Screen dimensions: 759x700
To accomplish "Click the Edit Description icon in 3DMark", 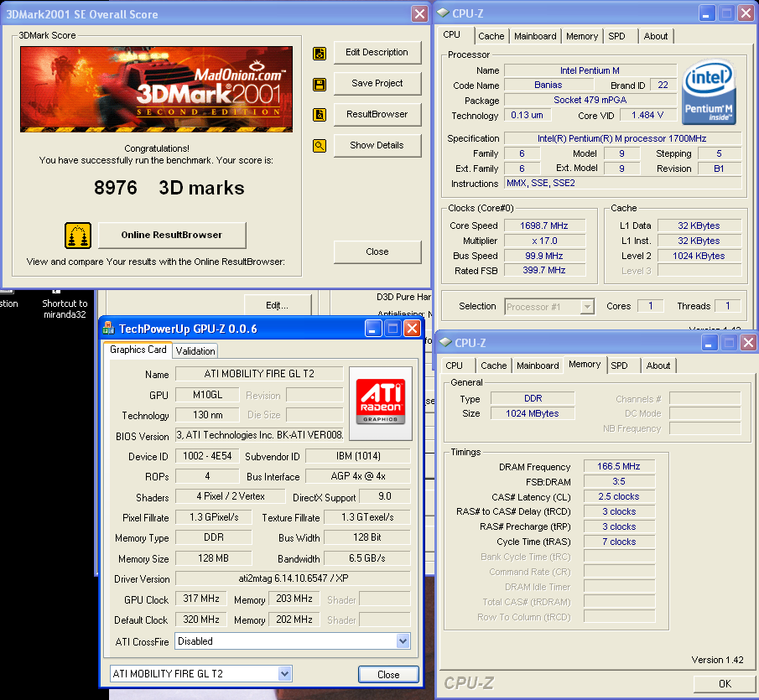I will pyautogui.click(x=320, y=53).
